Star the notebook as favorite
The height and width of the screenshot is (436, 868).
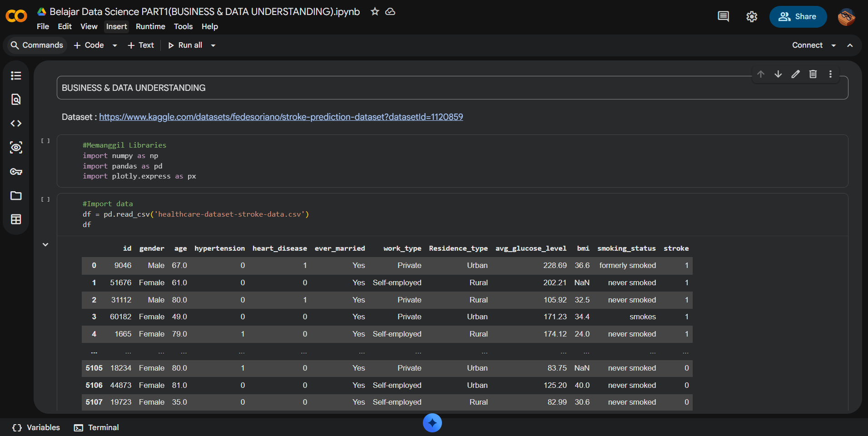pyautogui.click(x=375, y=12)
